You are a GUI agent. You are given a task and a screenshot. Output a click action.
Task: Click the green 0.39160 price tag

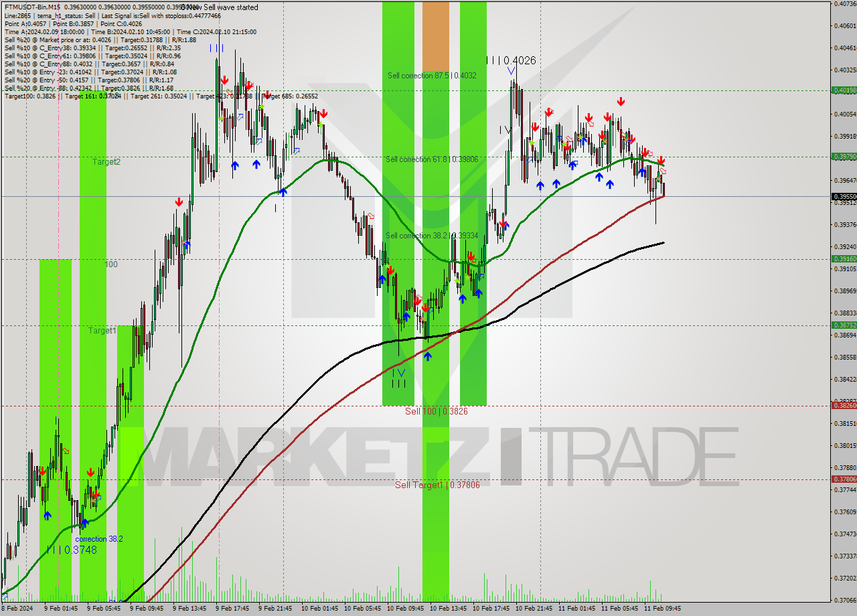click(x=844, y=258)
